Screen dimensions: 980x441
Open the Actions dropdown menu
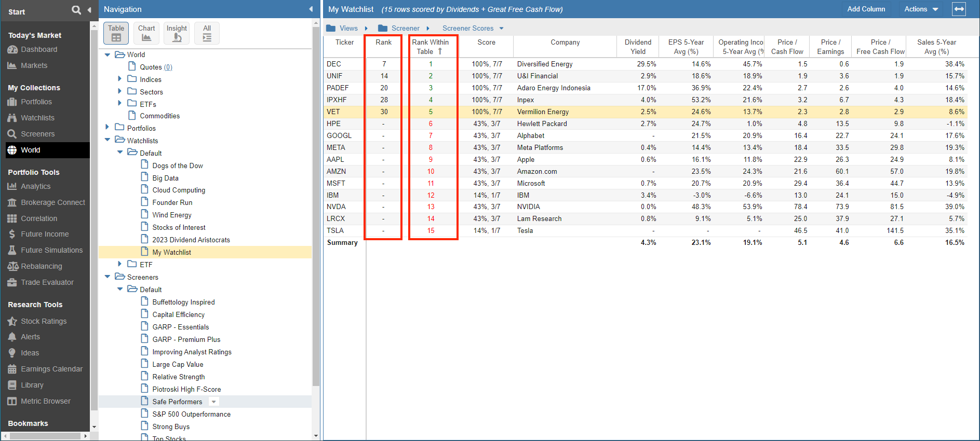tap(921, 9)
